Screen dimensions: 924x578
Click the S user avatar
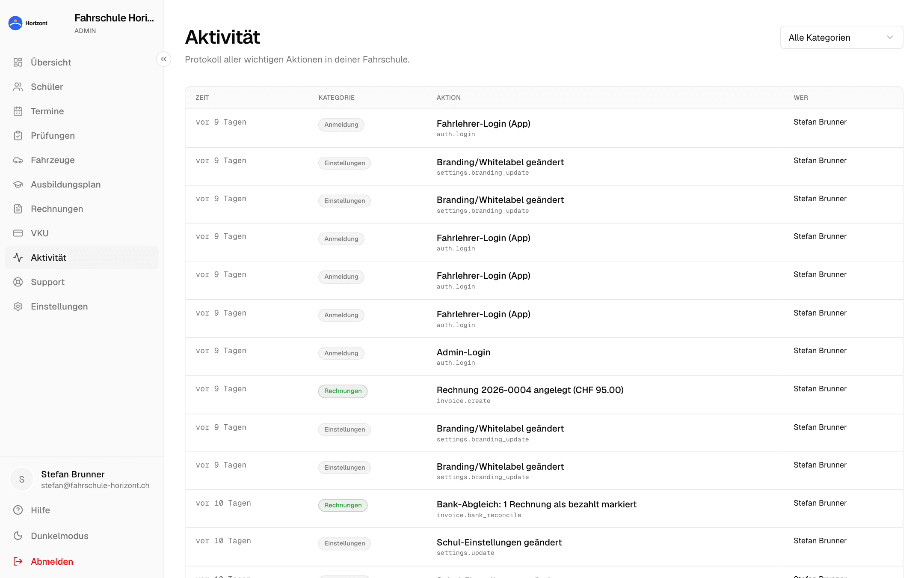point(22,480)
